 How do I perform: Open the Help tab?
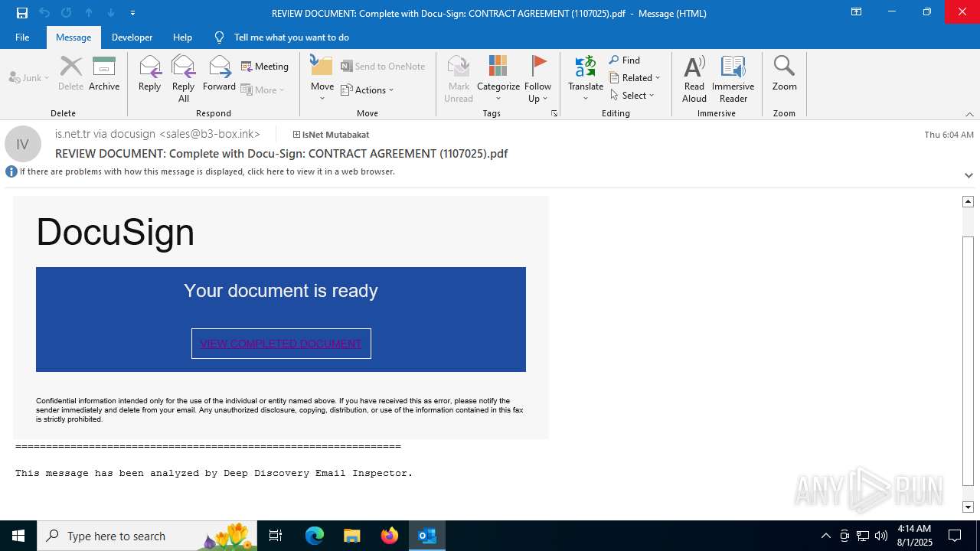pyautogui.click(x=182, y=37)
